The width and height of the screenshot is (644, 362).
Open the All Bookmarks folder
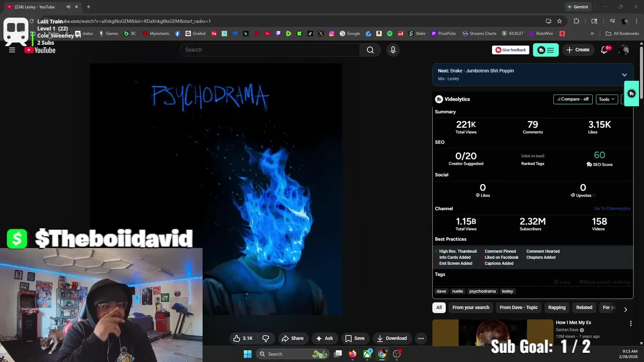pos(622,34)
